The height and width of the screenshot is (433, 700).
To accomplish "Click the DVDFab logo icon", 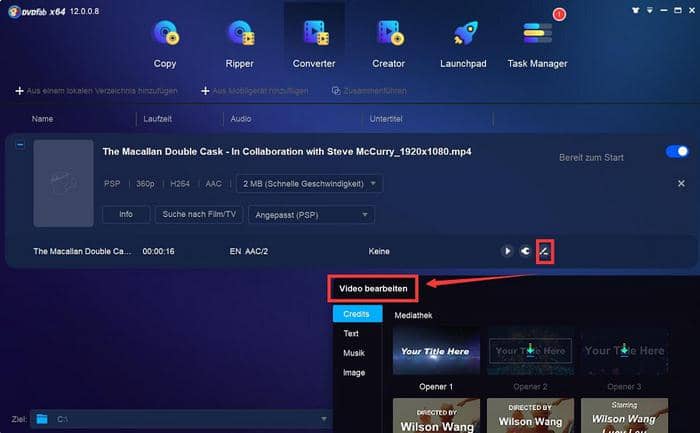I will point(14,11).
